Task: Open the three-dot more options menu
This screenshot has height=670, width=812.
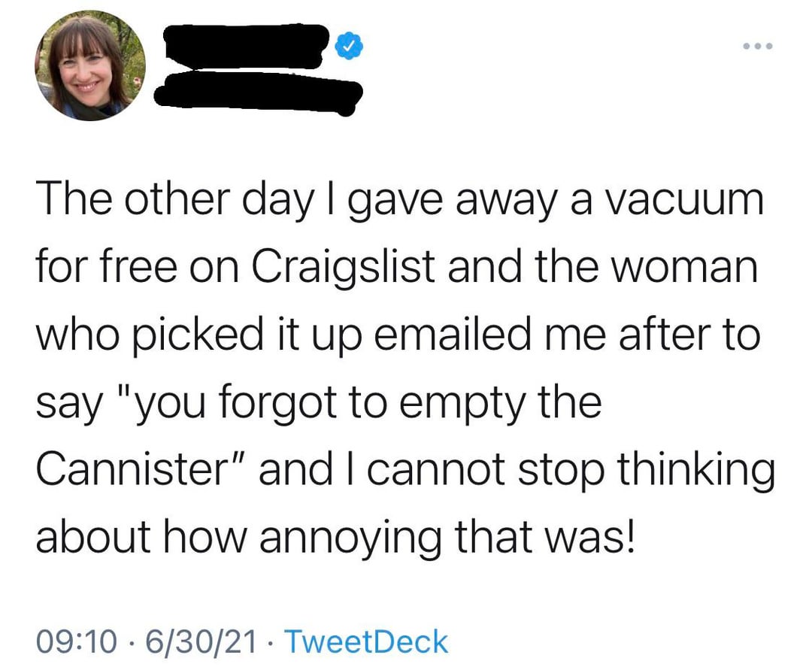Action: [756, 47]
